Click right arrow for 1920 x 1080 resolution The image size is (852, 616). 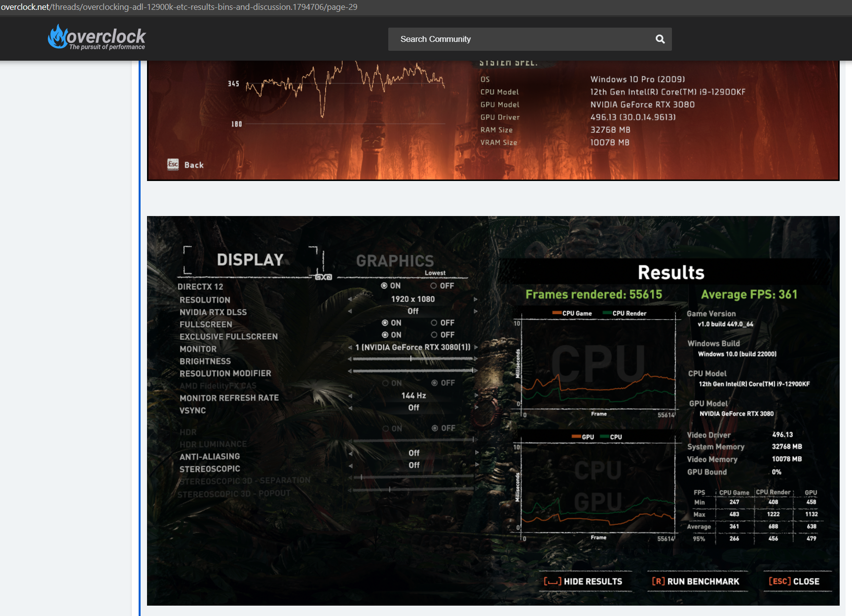476,299
